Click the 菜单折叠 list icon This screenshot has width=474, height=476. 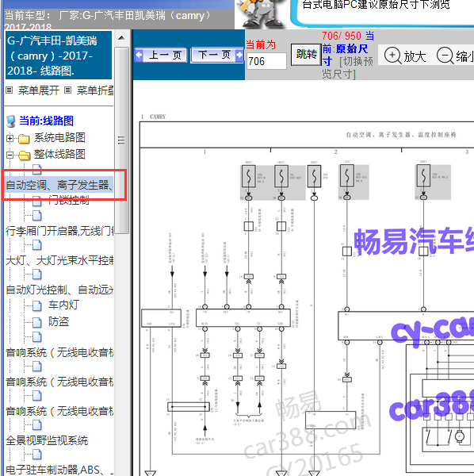(68, 90)
